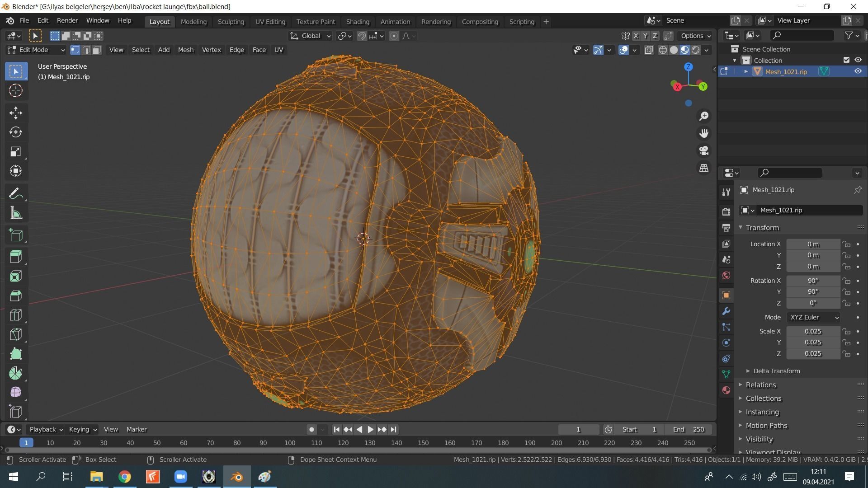Viewport: 868px width, 488px height.
Task: Click the Options button in header
Action: tap(696, 36)
